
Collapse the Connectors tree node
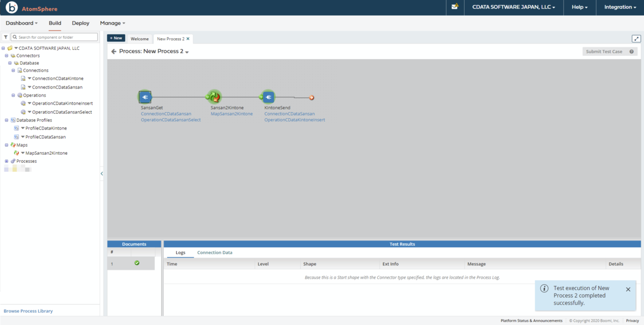pyautogui.click(x=6, y=56)
